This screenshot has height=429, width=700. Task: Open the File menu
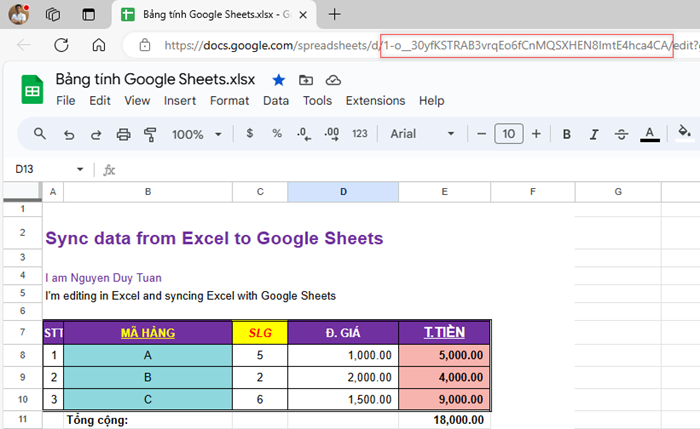point(66,101)
